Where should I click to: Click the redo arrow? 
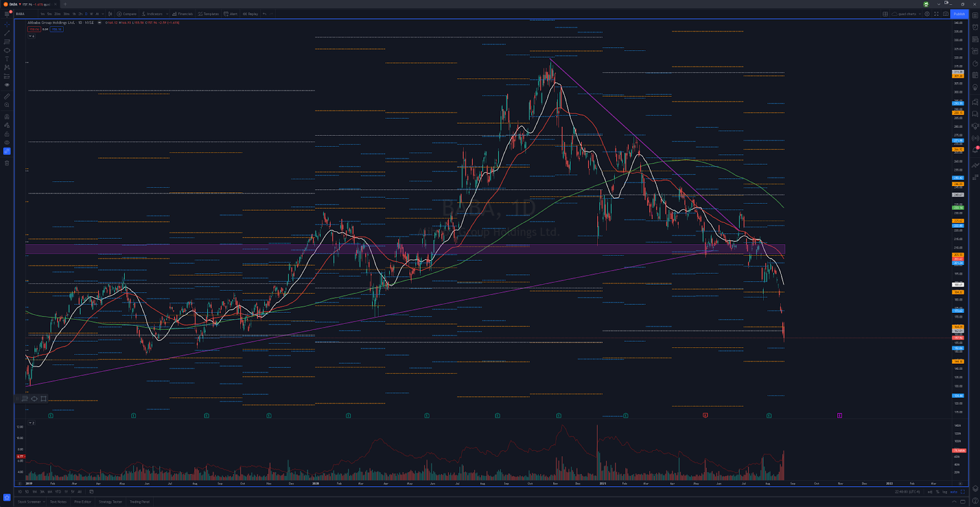(x=271, y=14)
